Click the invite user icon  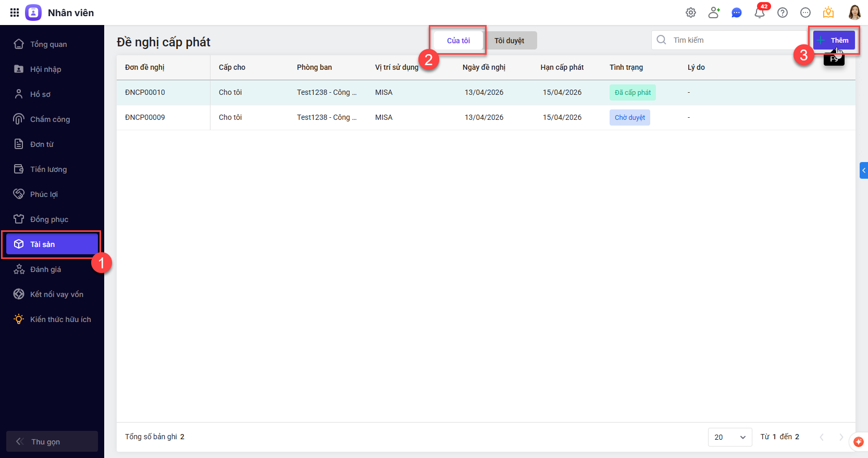[714, 13]
